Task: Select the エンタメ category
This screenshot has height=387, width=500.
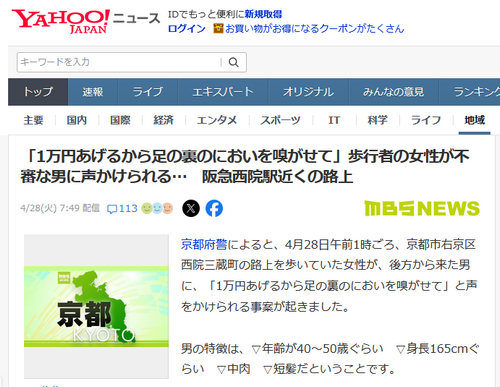Action: [217, 120]
